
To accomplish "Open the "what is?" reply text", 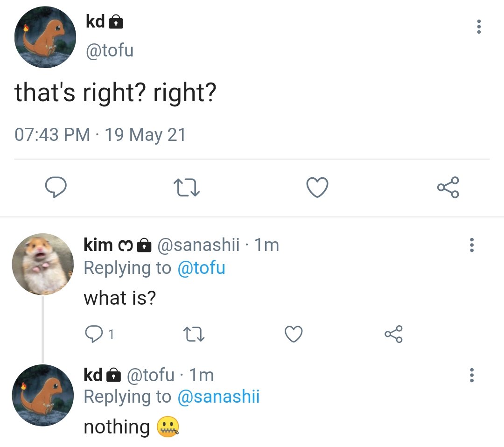I will (119, 298).
